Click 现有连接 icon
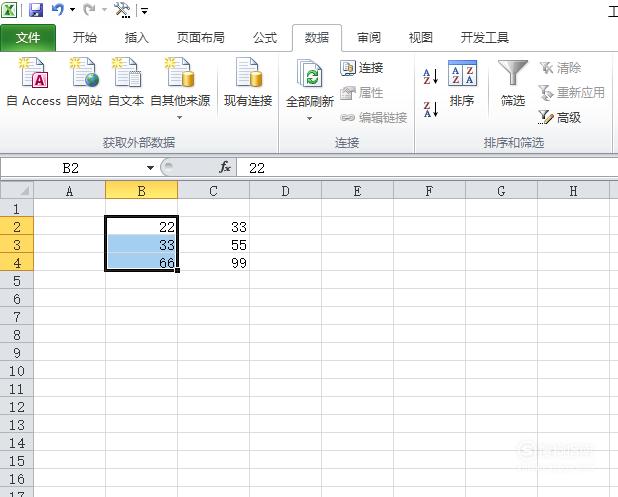Viewport: 618px width, 497px height. tap(248, 82)
